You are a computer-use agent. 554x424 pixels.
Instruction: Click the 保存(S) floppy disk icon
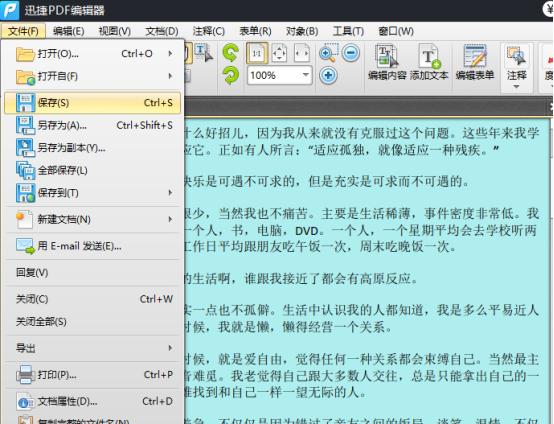[25, 103]
